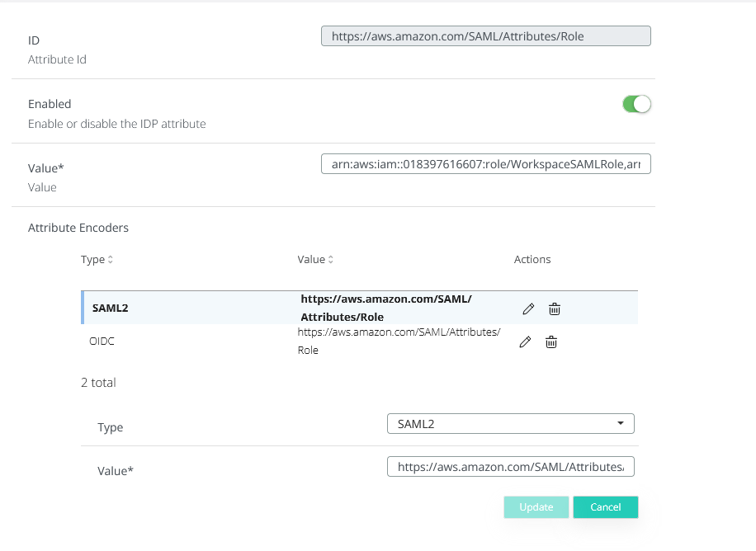Click sort arrows beside Value column header
Screen dimensions: 756x551
pyautogui.click(x=331, y=260)
